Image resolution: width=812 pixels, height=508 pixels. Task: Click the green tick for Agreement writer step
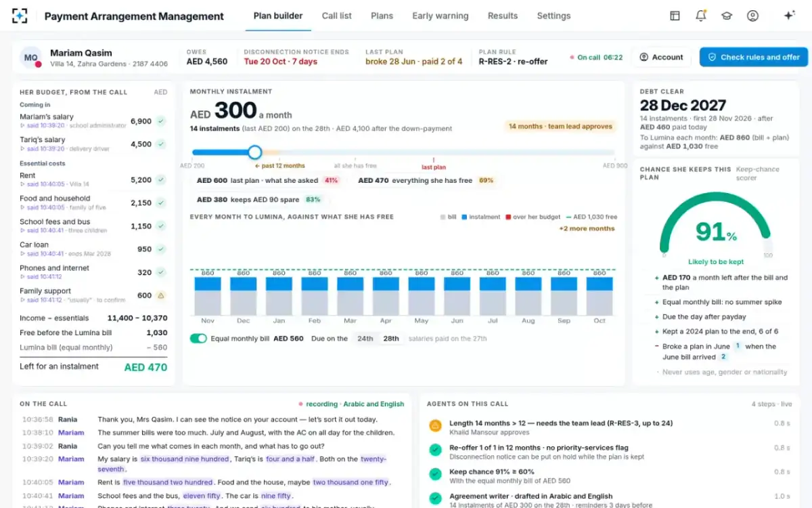436,499
